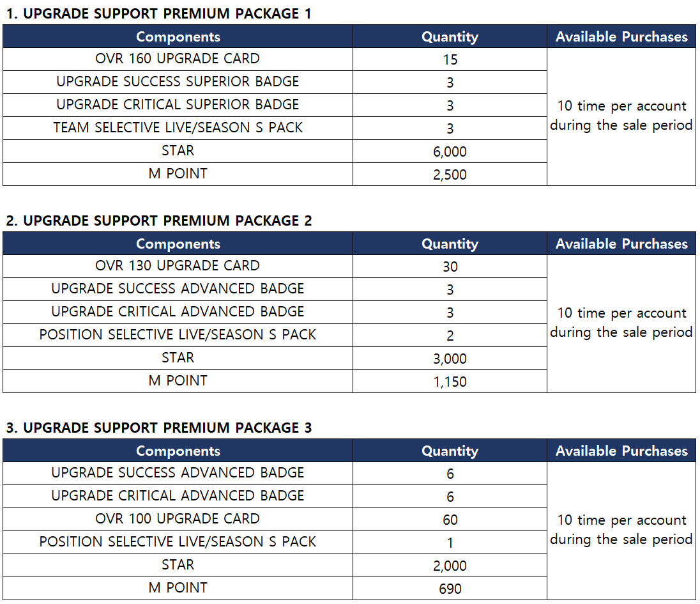The height and width of the screenshot is (604, 700).
Task: Click Package 1's 'Components' column header
Action: [x=178, y=36]
